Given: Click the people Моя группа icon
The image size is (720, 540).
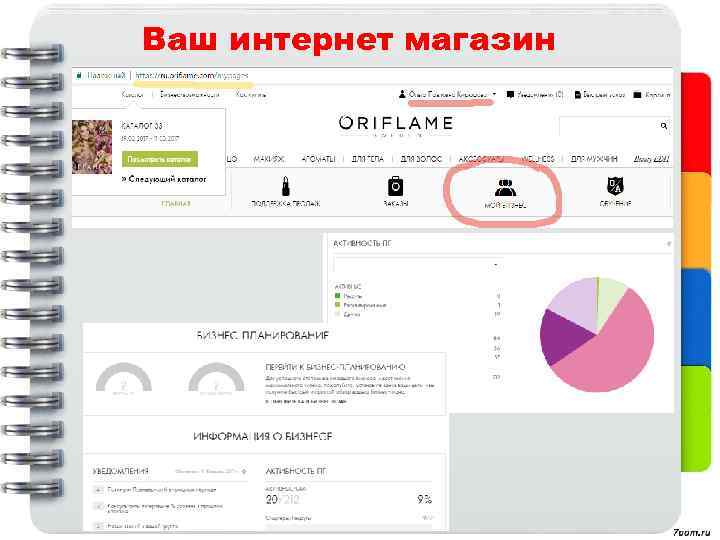Looking at the screenshot, I should [x=505, y=187].
